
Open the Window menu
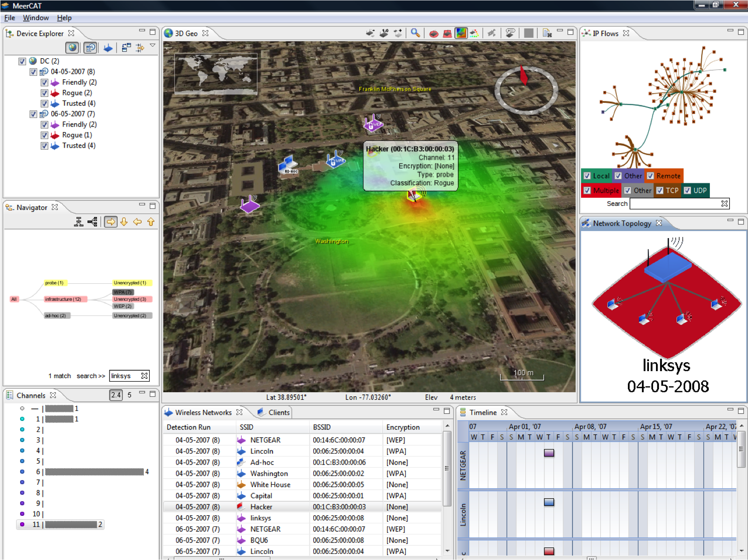tap(36, 18)
